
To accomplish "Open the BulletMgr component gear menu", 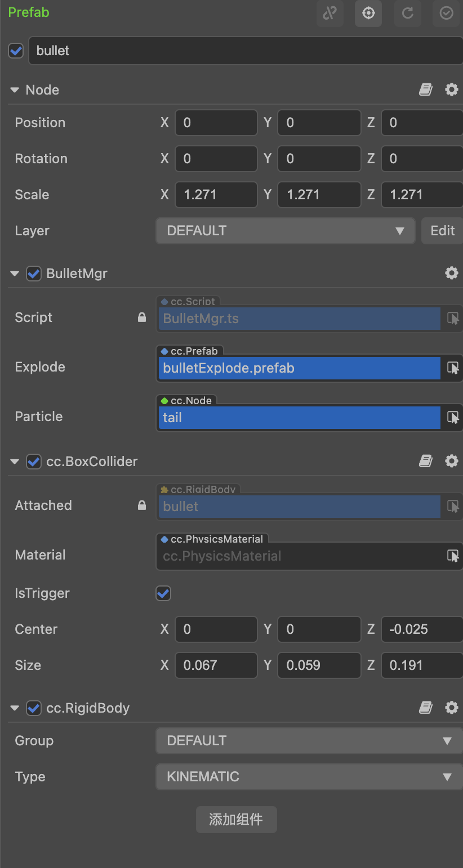I will click(x=452, y=273).
